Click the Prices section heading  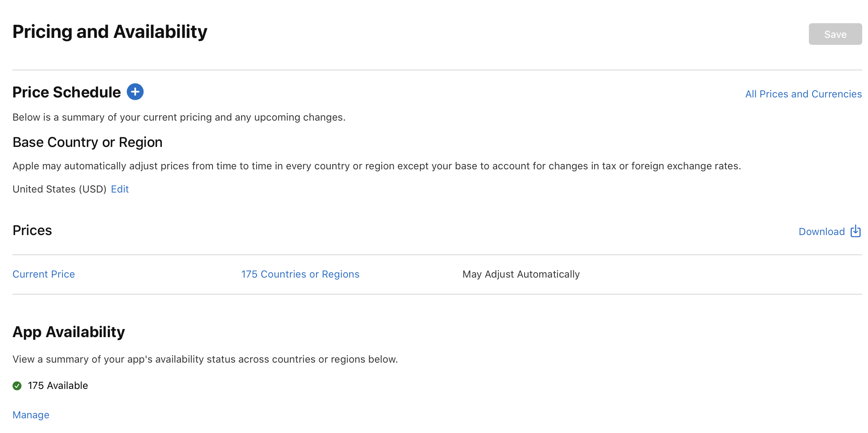pos(32,230)
